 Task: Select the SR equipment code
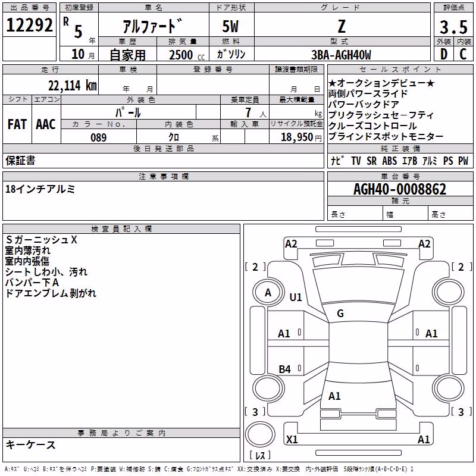coord(371,161)
